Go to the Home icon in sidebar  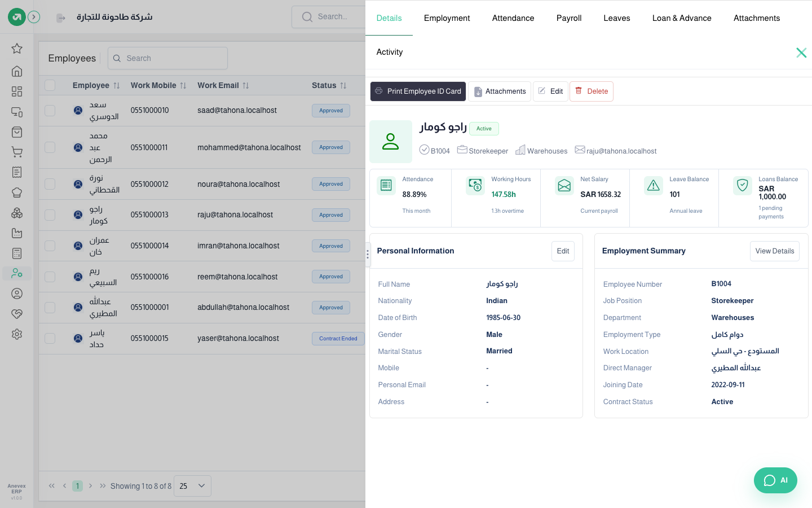point(17,71)
